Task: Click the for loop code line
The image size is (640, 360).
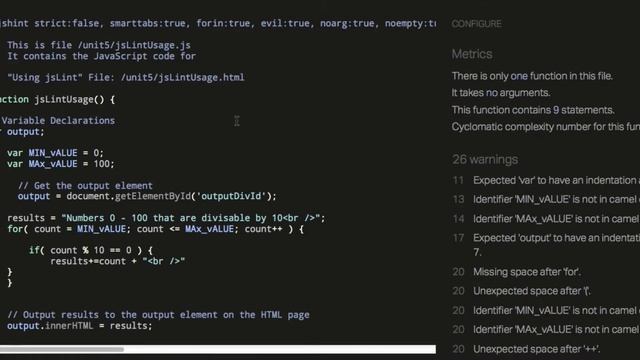Action: tap(156, 229)
